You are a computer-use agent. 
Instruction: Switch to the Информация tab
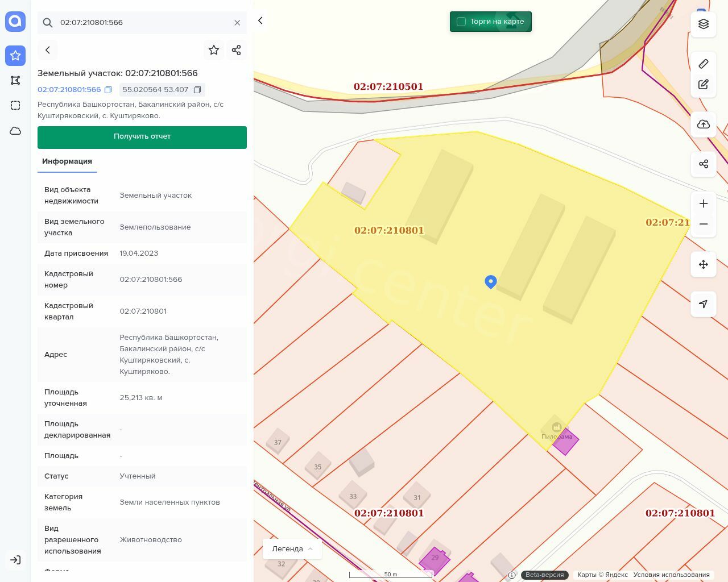pyautogui.click(x=67, y=161)
